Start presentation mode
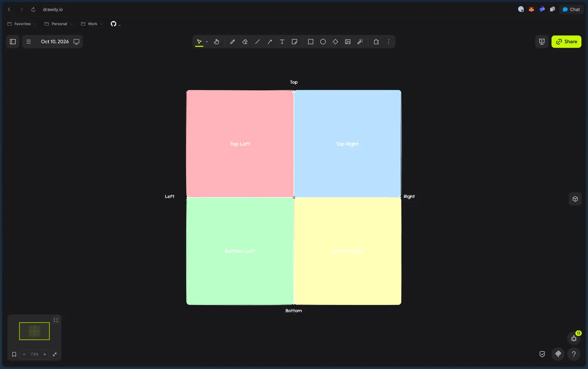Image resolution: width=588 pixels, height=369 pixels. [542, 42]
